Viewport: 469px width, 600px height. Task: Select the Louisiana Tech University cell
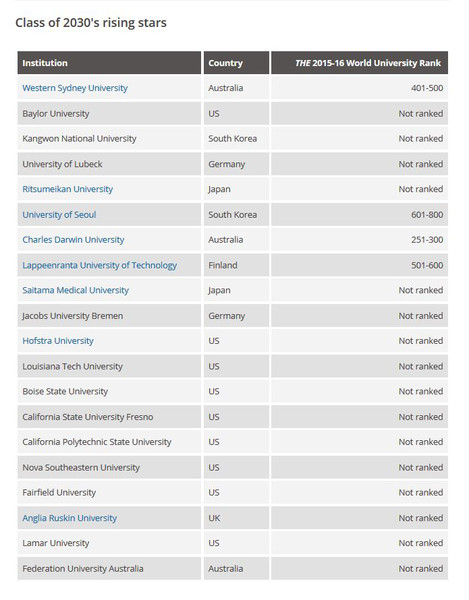109,366
